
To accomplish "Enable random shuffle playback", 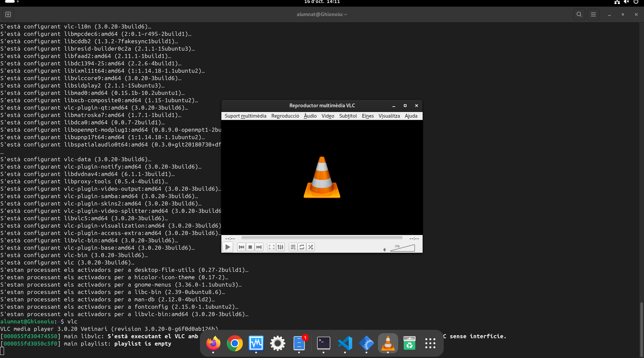I will pos(311,247).
